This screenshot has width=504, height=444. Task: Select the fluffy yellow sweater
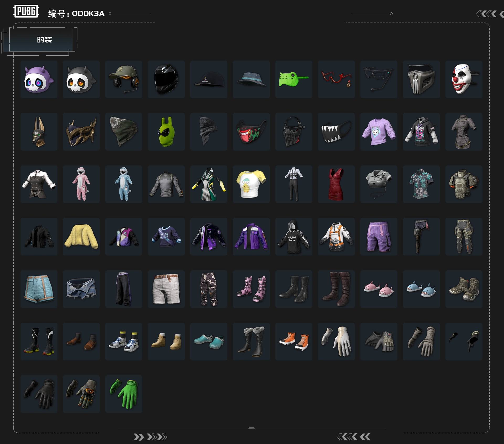81,237
